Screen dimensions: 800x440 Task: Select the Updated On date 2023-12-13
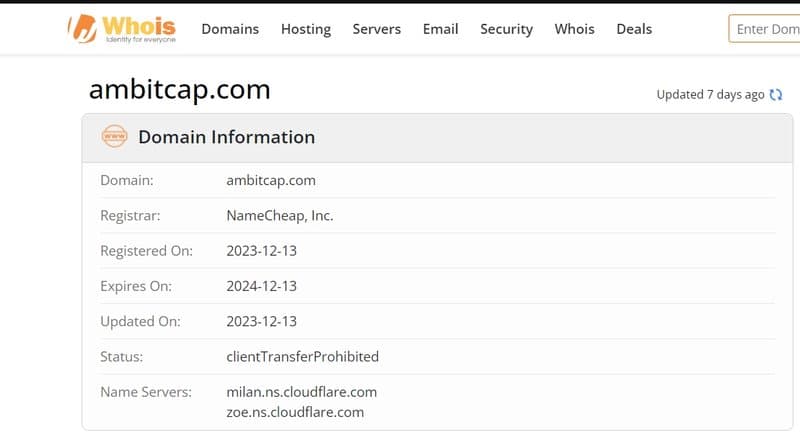pyautogui.click(x=261, y=321)
